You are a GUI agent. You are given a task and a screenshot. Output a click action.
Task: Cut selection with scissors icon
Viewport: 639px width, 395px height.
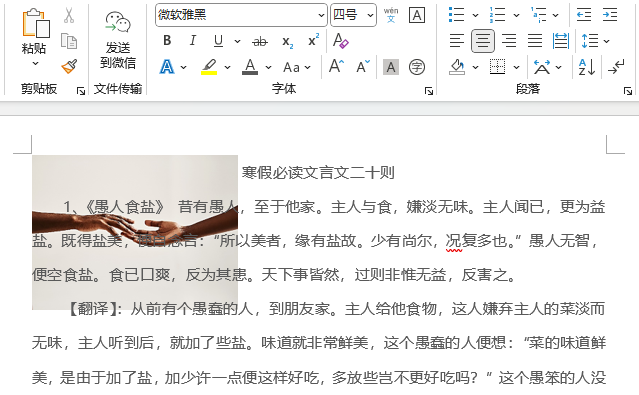(69, 15)
